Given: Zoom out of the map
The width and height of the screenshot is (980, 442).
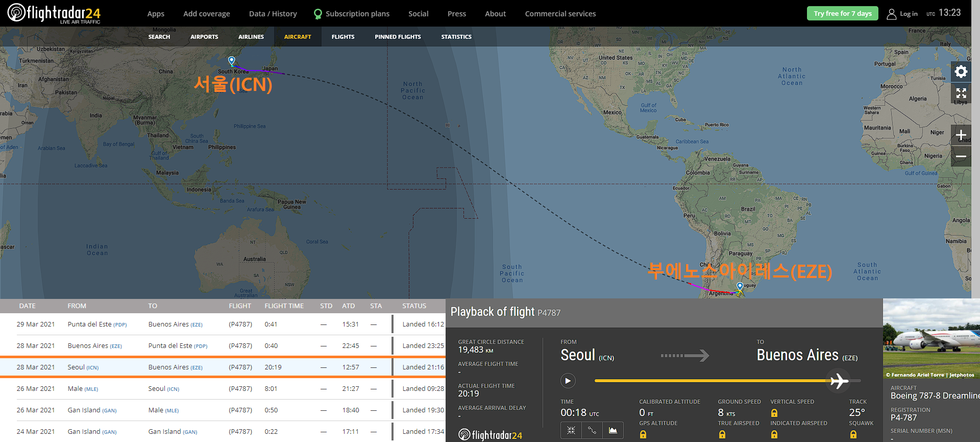Looking at the screenshot, I should pyautogui.click(x=961, y=156).
